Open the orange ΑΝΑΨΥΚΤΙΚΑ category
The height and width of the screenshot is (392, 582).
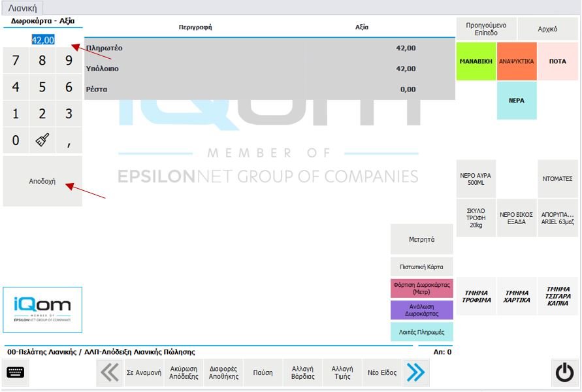[517, 61]
